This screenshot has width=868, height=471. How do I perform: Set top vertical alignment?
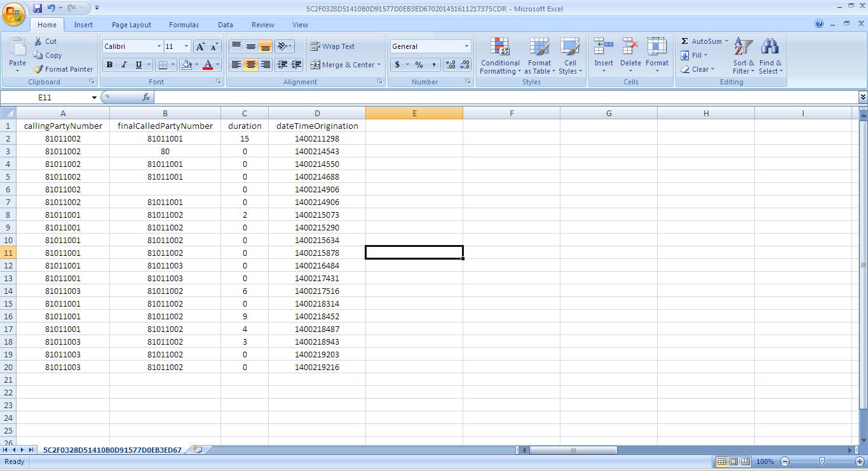point(236,46)
